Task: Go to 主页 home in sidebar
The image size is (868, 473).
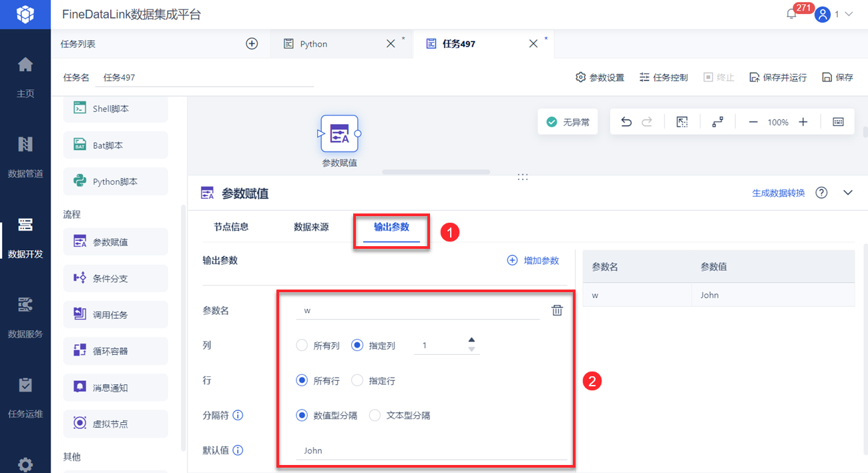Action: pyautogui.click(x=25, y=77)
